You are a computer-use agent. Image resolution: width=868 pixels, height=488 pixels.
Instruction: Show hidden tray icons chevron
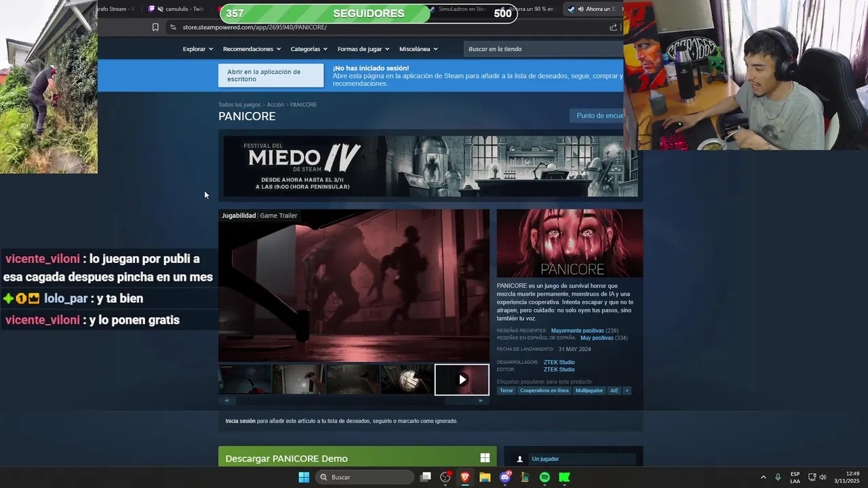point(763,477)
